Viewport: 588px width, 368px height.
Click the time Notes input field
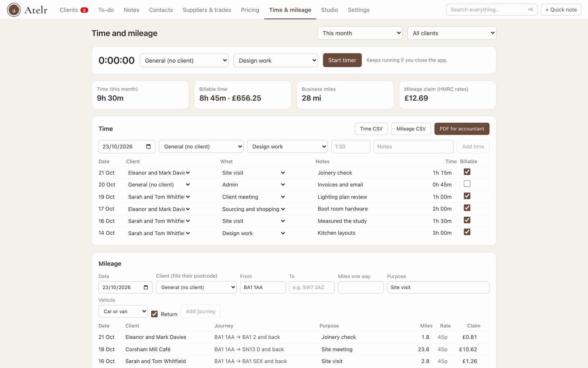tap(413, 147)
